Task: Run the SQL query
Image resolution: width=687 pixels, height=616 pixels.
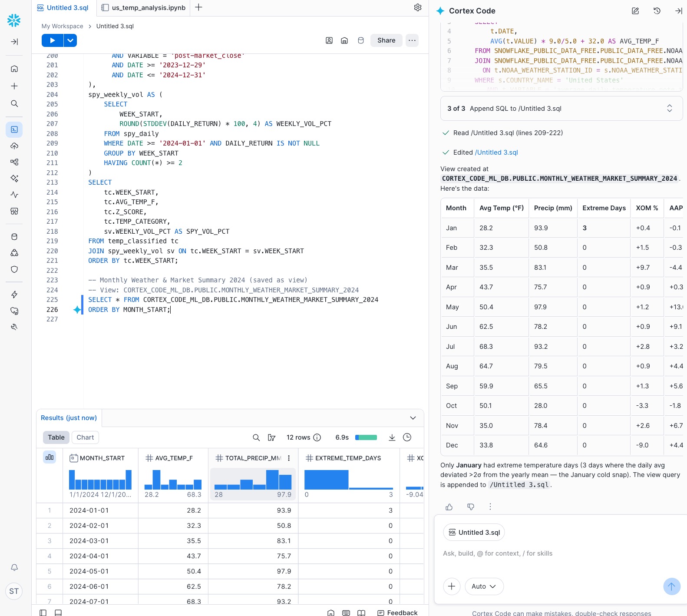Action: click(x=53, y=40)
